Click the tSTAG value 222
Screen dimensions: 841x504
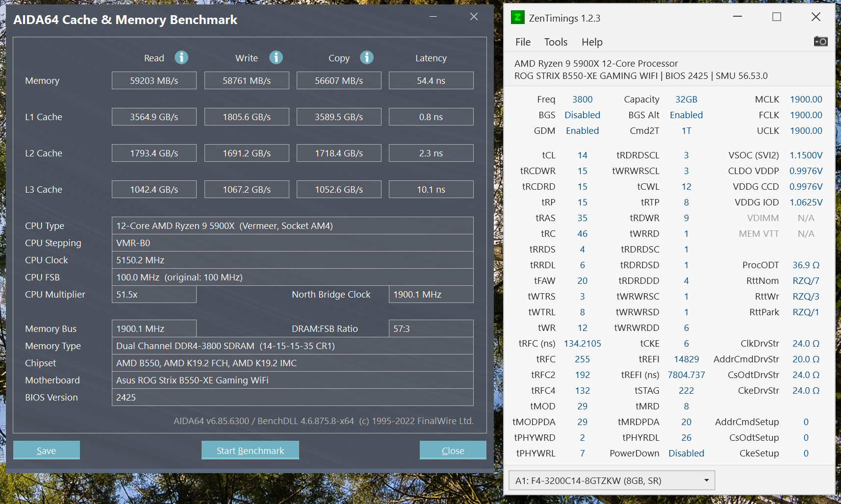(686, 390)
